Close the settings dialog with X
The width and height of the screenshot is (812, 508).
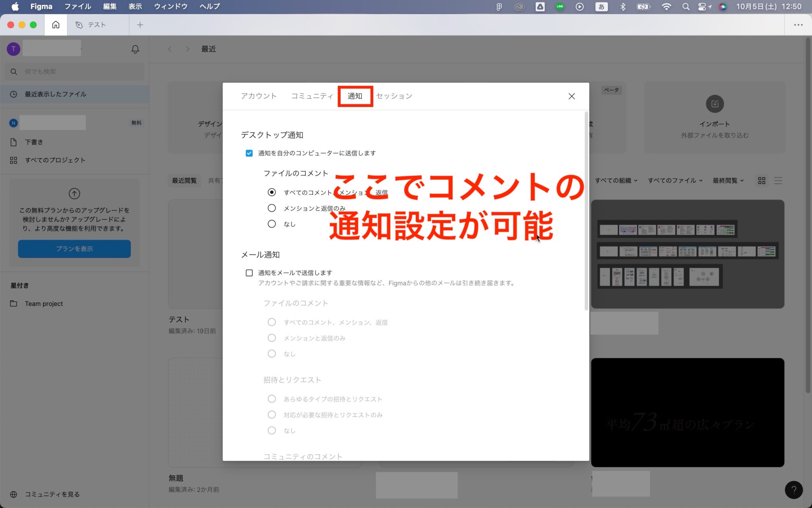click(572, 96)
